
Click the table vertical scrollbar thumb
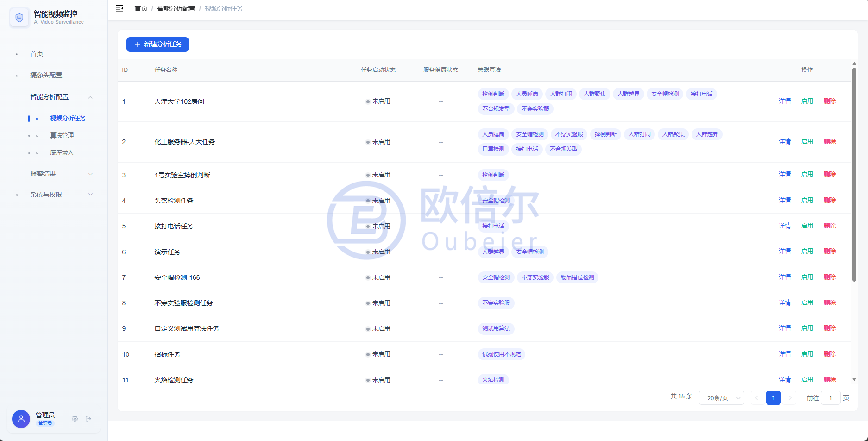tap(854, 175)
